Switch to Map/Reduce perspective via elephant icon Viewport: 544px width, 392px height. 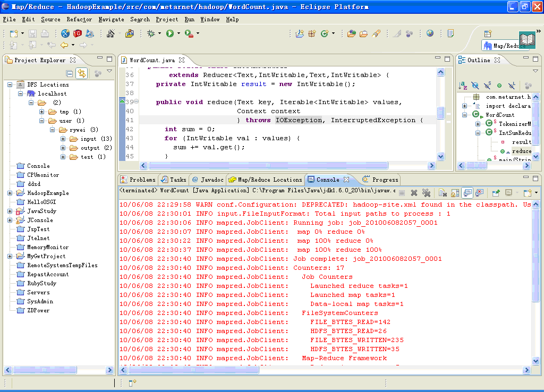[488, 46]
